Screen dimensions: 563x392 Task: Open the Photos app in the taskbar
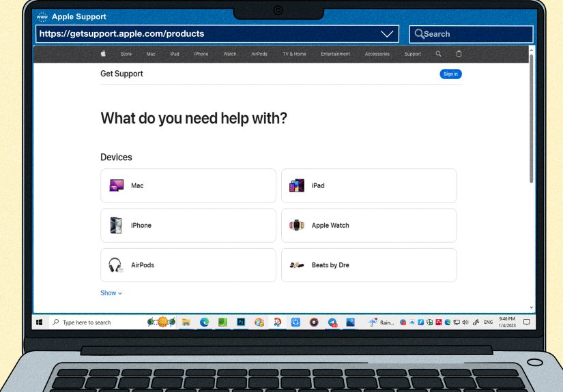351,322
